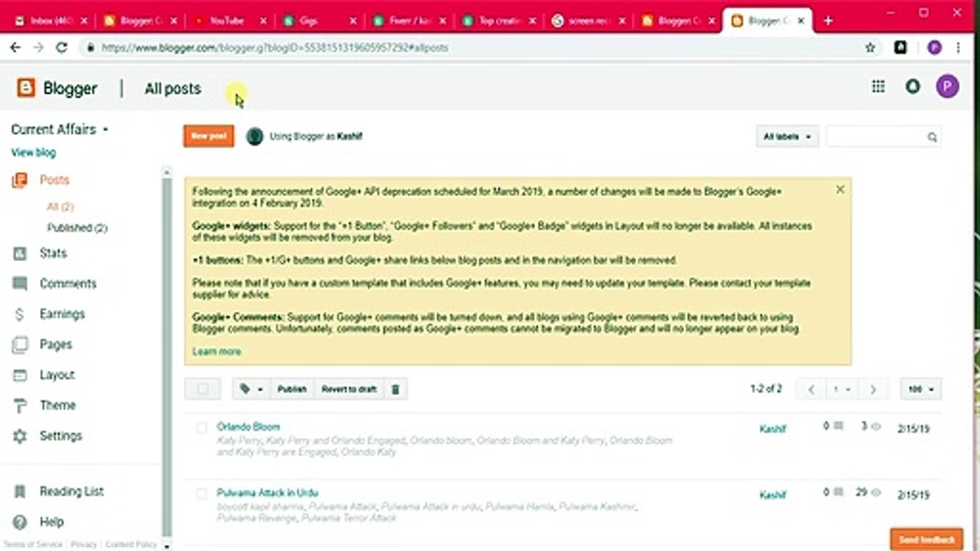Check the Orlando Bloom post checkbox
The image size is (980, 551).
201,428
